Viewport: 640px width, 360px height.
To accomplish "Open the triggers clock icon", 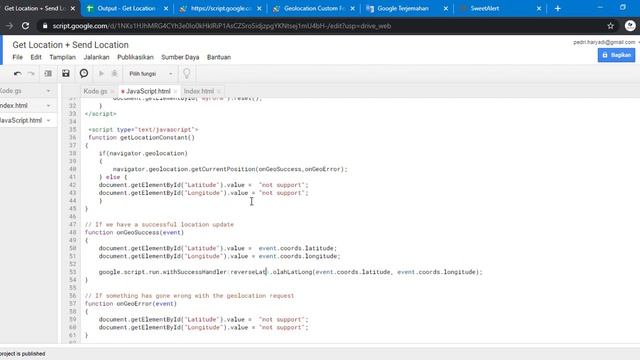I will 84,73.
